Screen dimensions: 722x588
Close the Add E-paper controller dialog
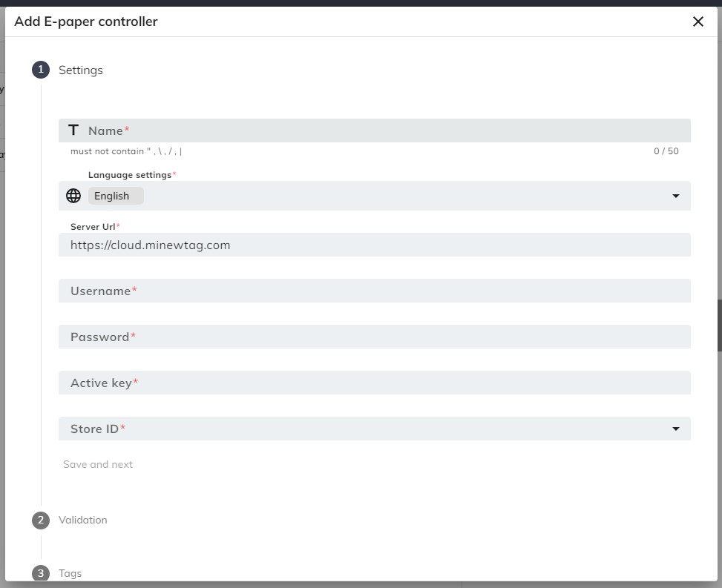(698, 22)
